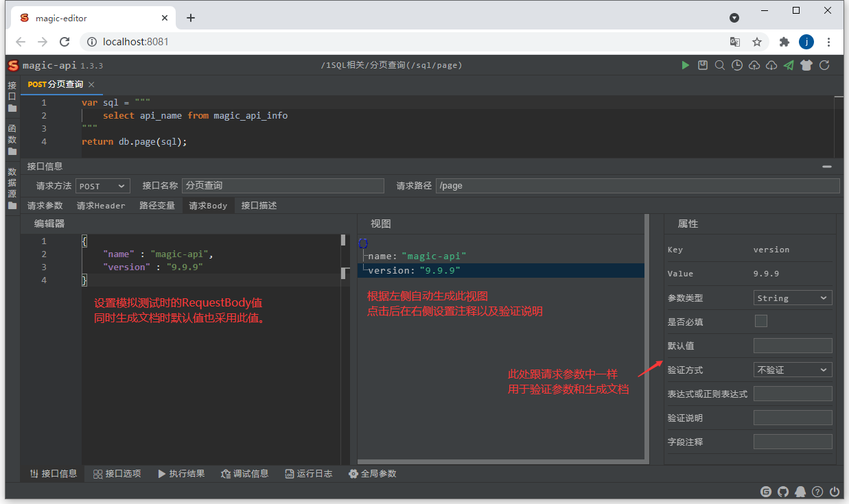Open help via the question mark icon
The height and width of the screenshot is (504, 849).
click(817, 492)
